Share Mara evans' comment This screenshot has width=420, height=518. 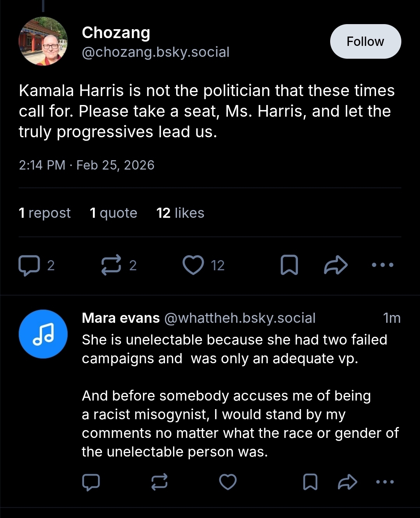click(x=347, y=482)
